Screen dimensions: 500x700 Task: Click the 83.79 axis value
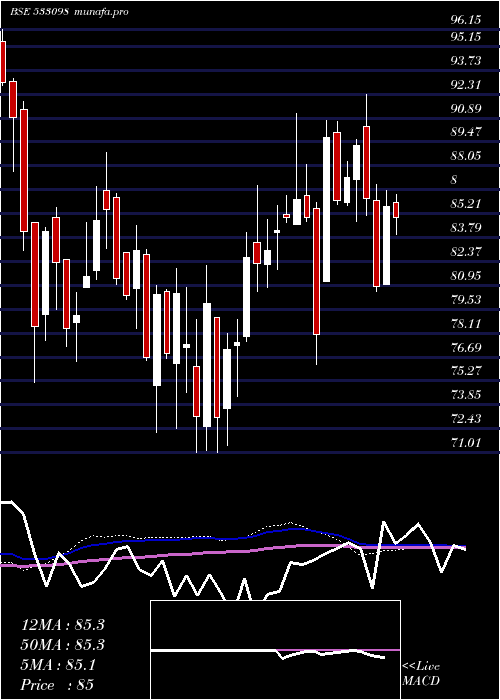(466, 228)
